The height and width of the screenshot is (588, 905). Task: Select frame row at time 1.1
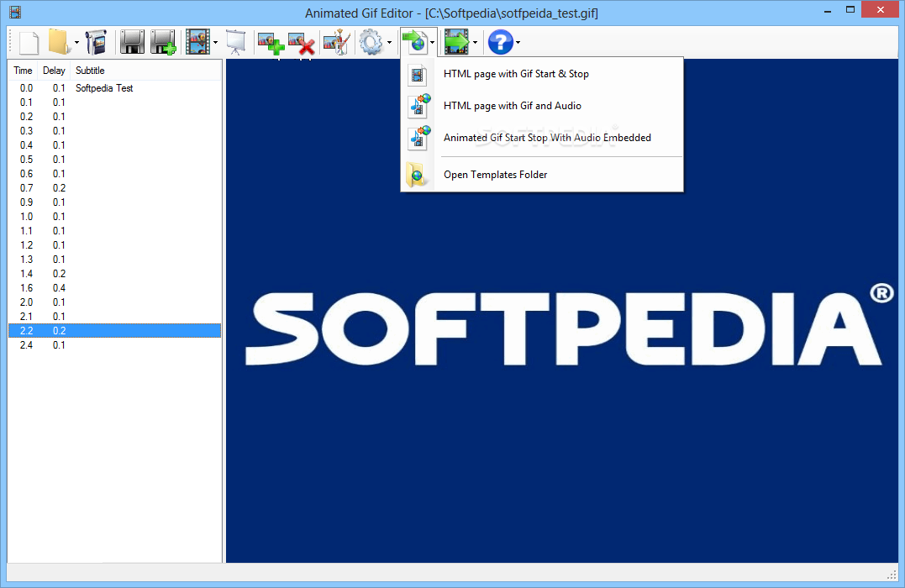115,231
